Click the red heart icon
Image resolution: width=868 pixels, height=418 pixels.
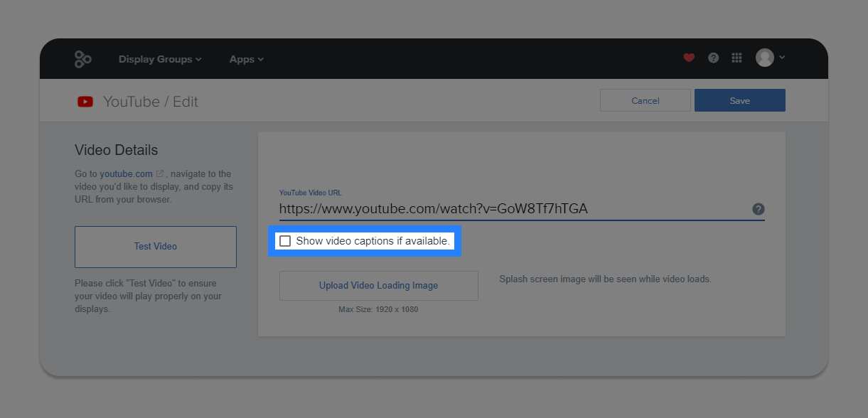click(x=689, y=58)
